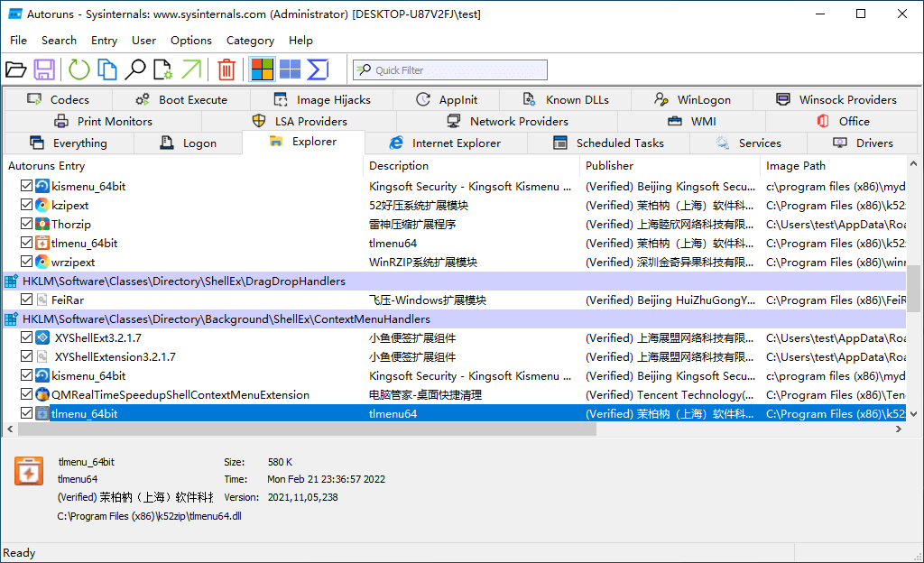The image size is (924, 563).
Task: Sort by Autoruns Entry column header
Action: (x=184, y=166)
